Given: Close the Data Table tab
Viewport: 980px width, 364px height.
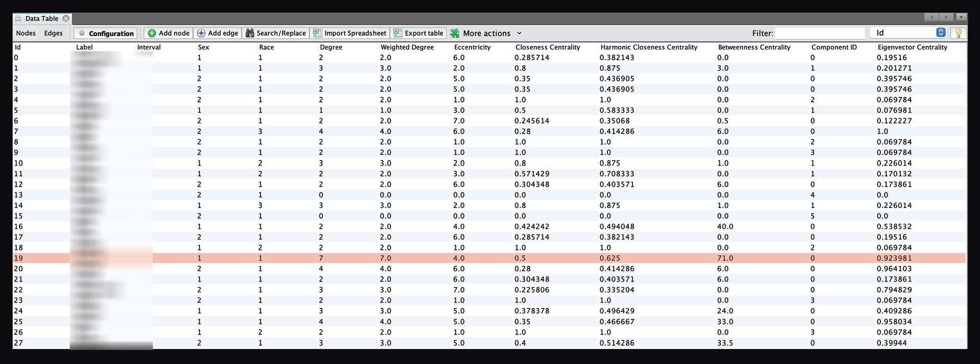Looking at the screenshot, I should [66, 18].
